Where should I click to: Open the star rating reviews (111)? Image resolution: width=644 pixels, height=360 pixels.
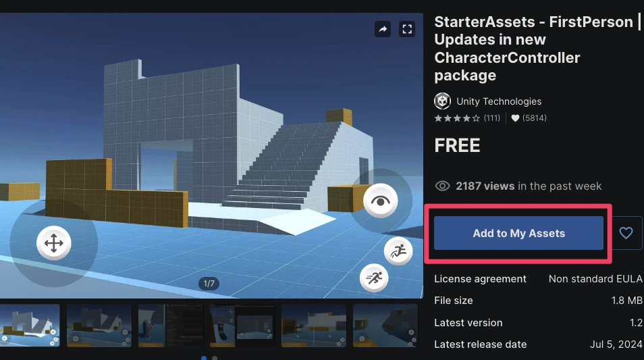467,118
